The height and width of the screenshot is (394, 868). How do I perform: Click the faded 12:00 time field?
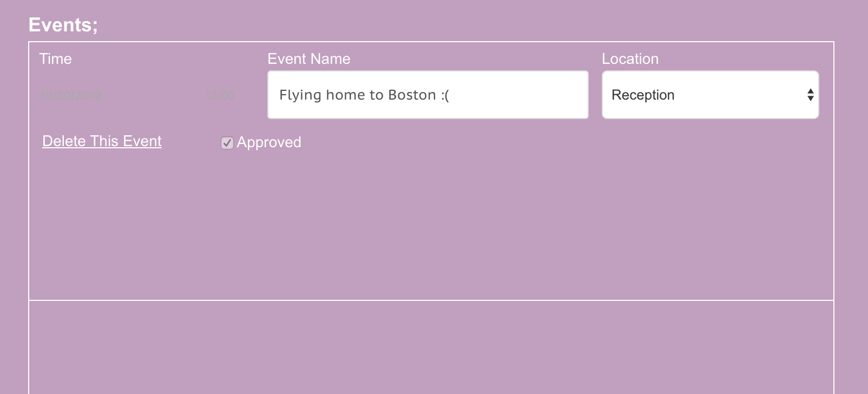pyautogui.click(x=220, y=96)
